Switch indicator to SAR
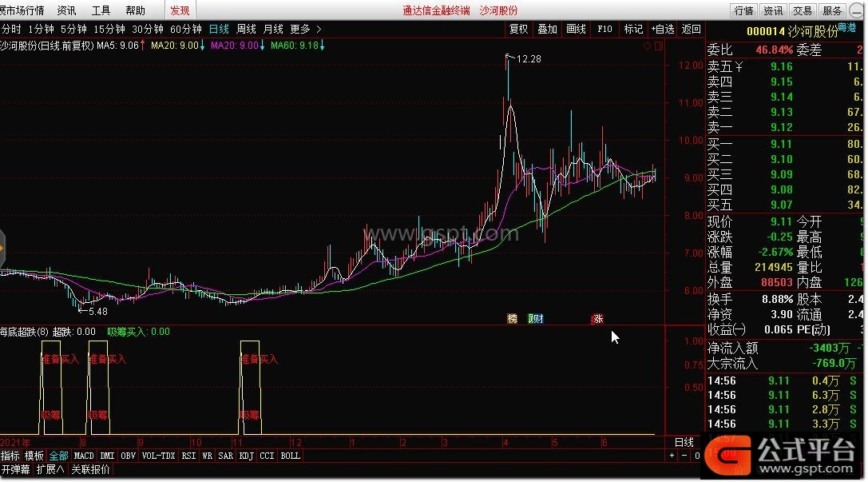 pos(225,456)
